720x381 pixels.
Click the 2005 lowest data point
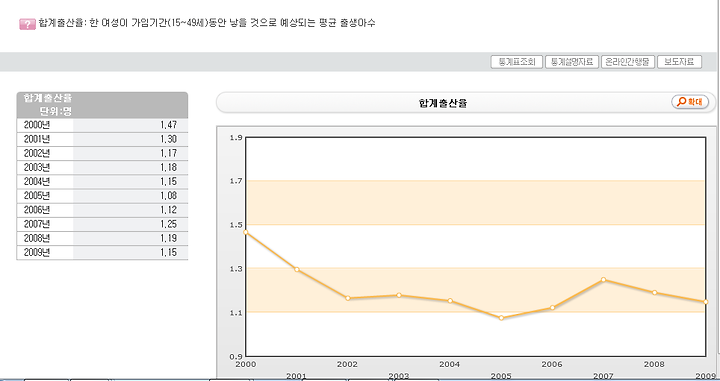501,318
